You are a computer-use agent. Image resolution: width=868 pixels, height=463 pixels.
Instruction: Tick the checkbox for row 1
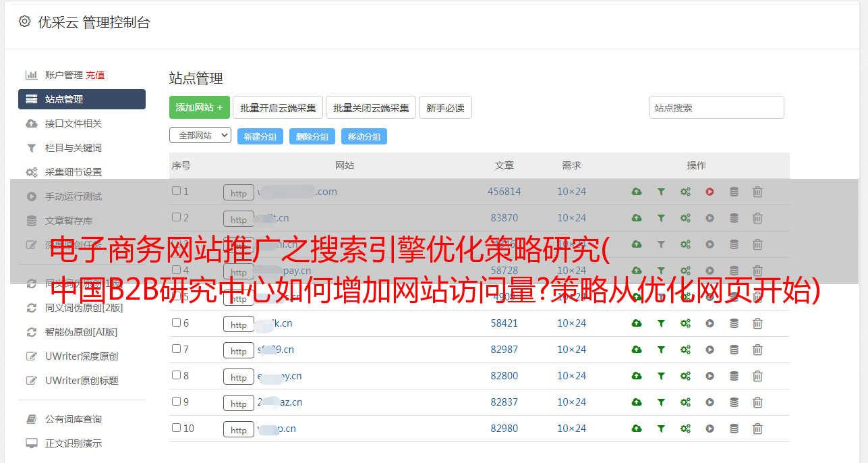pyautogui.click(x=176, y=191)
